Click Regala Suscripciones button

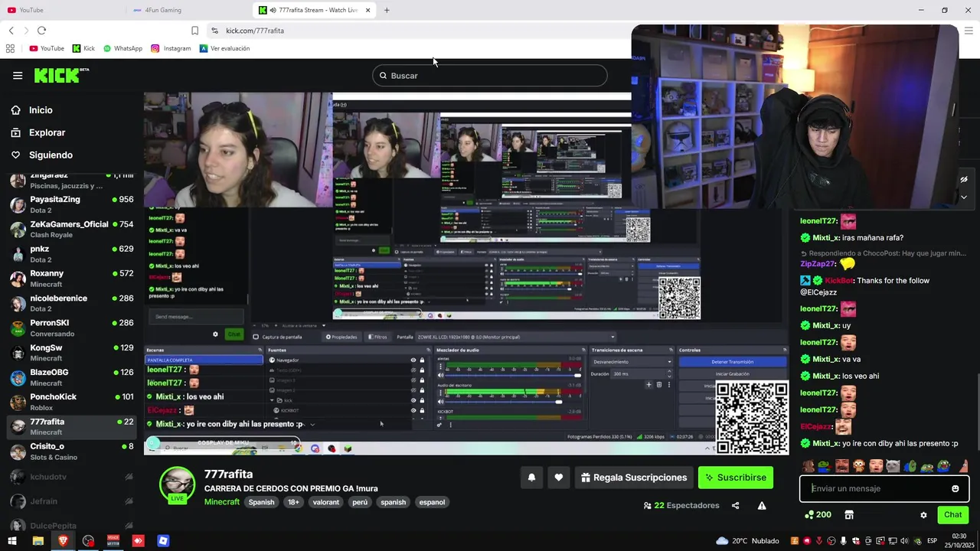(x=634, y=478)
